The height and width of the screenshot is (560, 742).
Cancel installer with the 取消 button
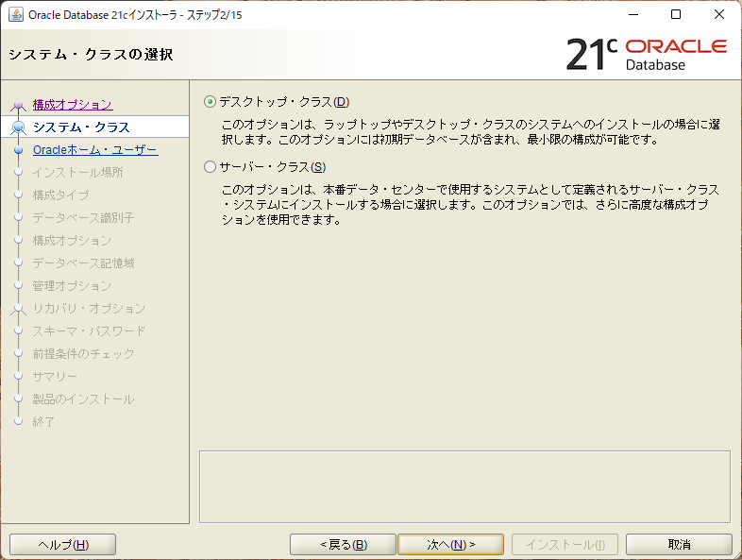pyautogui.click(x=679, y=544)
